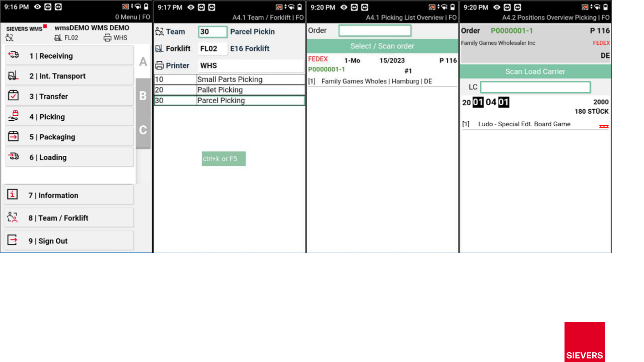This screenshot has width=644, height=362.
Task: Click the Picking hand-with-box icon
Action: pyautogui.click(x=13, y=116)
